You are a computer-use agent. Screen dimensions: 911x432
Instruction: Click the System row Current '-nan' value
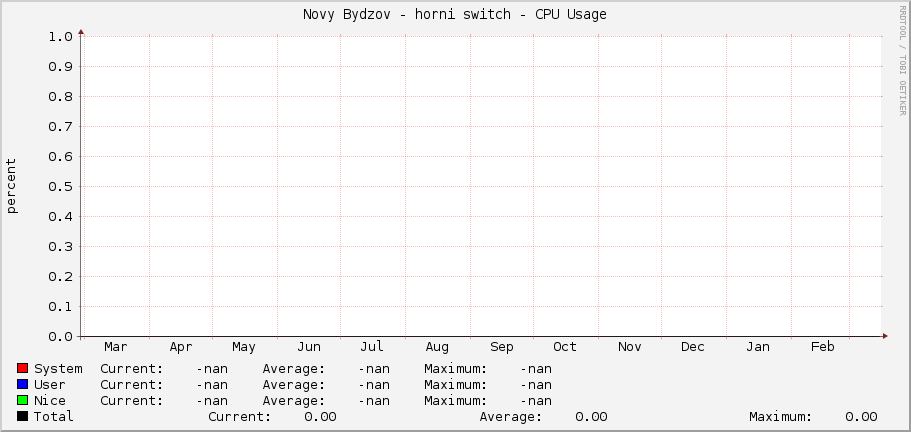coord(212,369)
